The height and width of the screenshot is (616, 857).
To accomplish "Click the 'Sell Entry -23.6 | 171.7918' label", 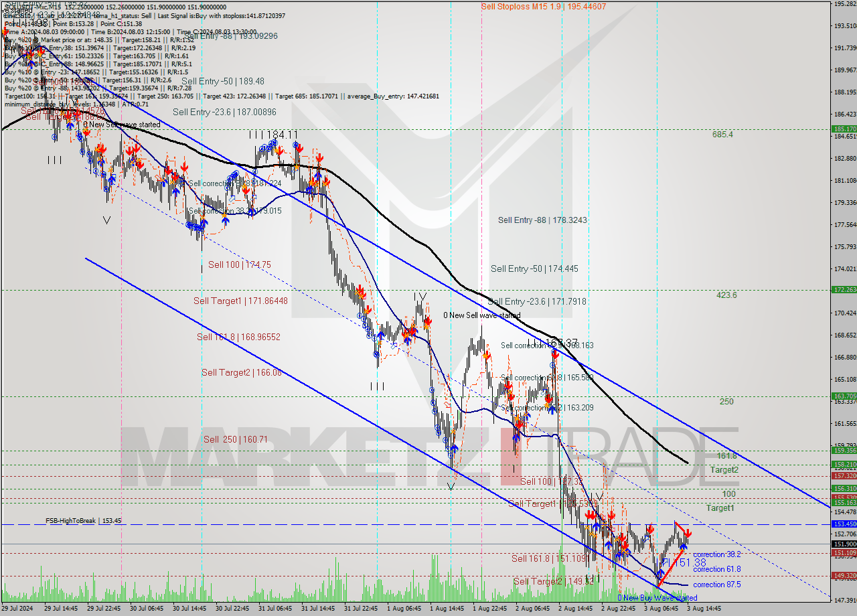I will point(537,302).
